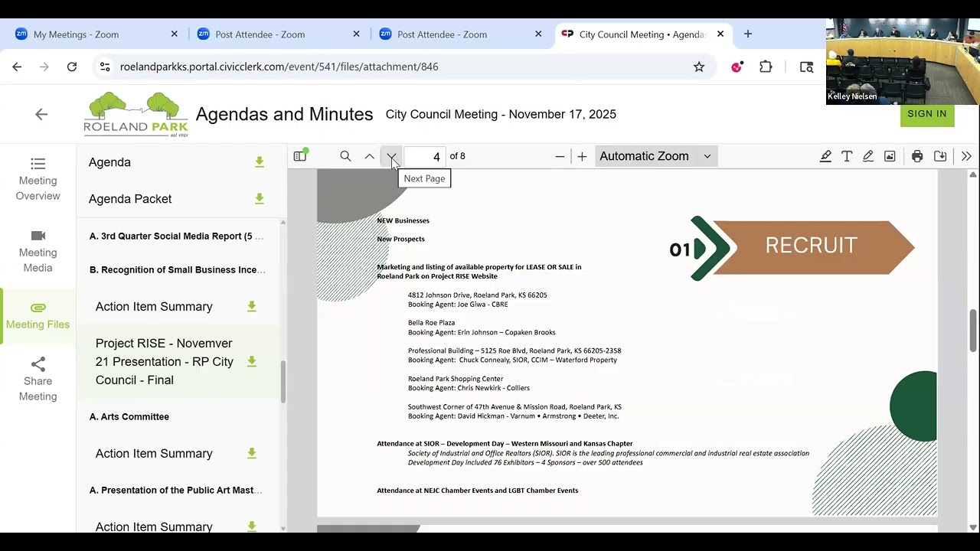Image resolution: width=980 pixels, height=551 pixels.
Task: Click the PDF viewer vertical scrollbar thumb
Action: (973, 331)
